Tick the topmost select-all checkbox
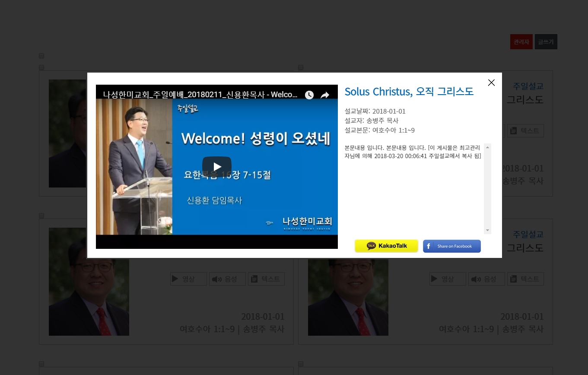 tap(41, 56)
